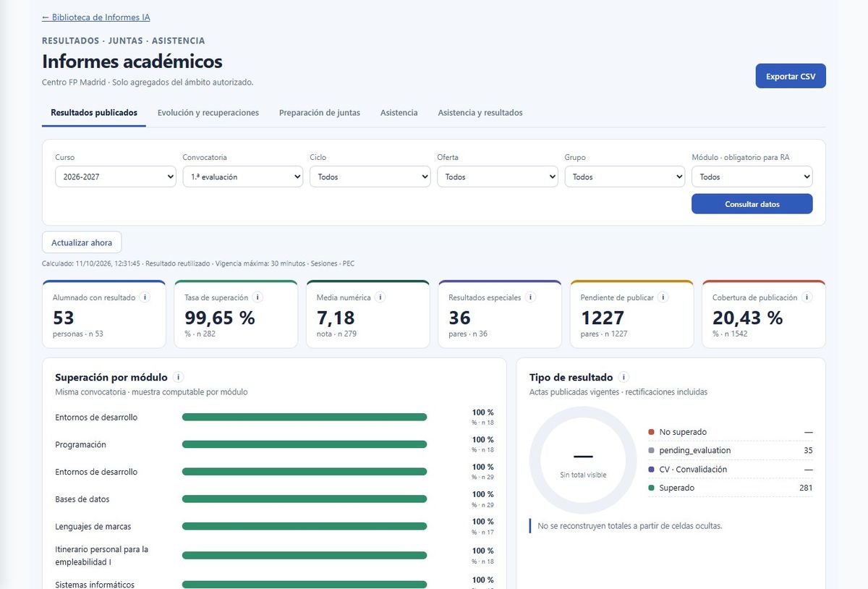Open the Asistencia y resultados tab
The image size is (868, 589).
480,113
